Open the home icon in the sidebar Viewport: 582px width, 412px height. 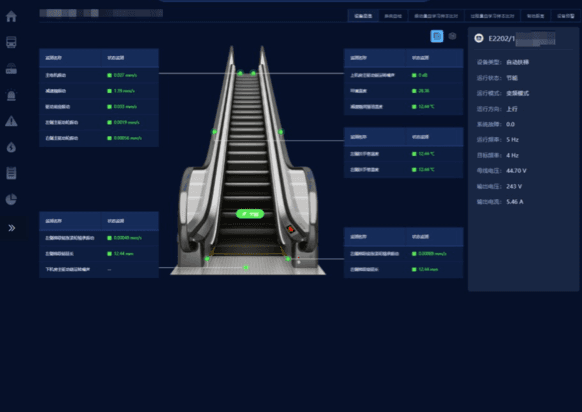pos(11,16)
